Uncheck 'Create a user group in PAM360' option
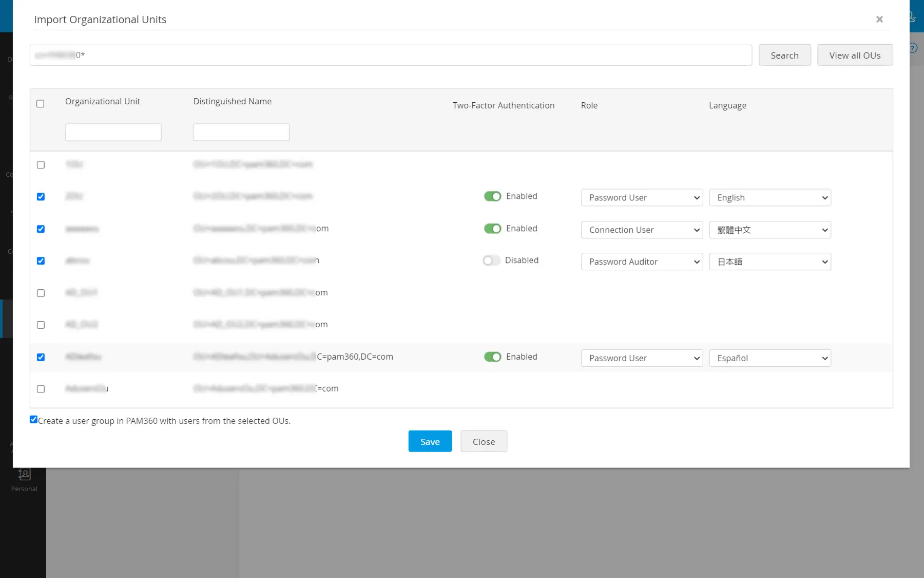924x578 pixels. (x=34, y=419)
